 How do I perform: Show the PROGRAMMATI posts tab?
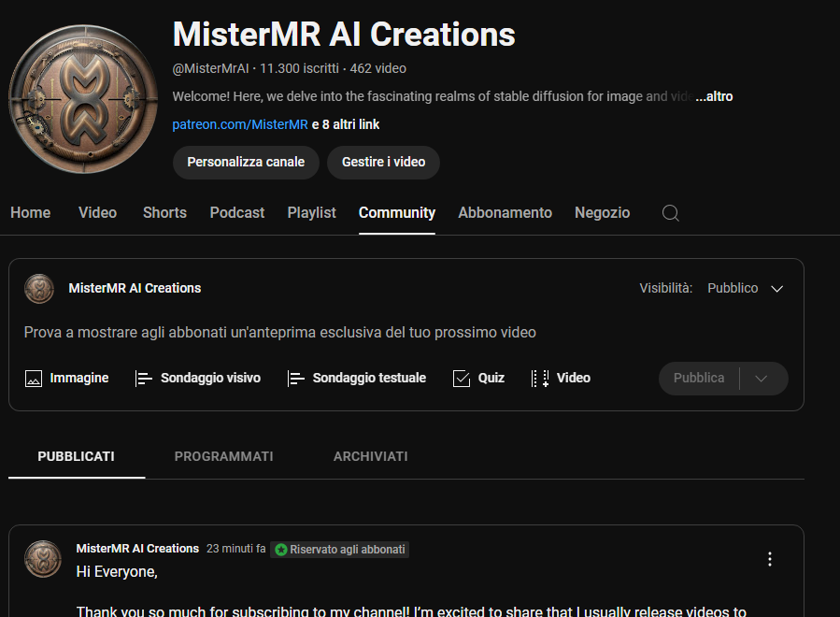(224, 457)
